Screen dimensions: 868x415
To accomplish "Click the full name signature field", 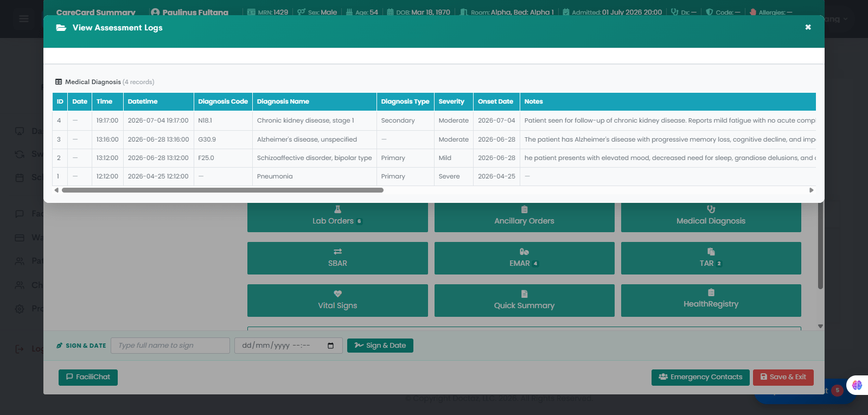I will [170, 346].
